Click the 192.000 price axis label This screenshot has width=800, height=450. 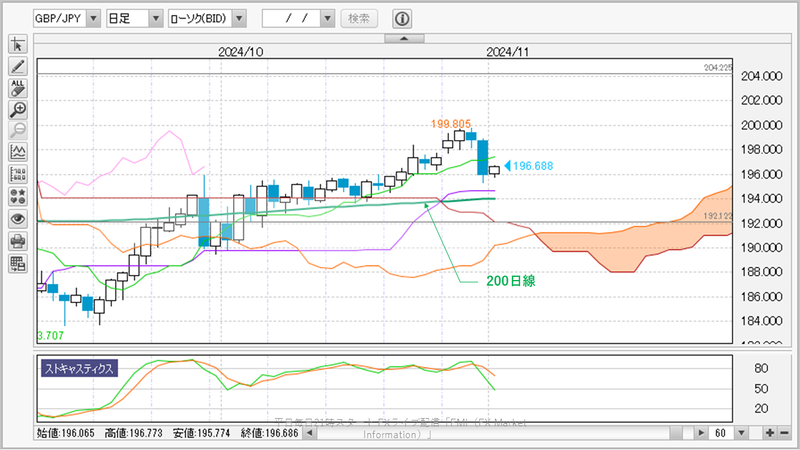click(761, 223)
